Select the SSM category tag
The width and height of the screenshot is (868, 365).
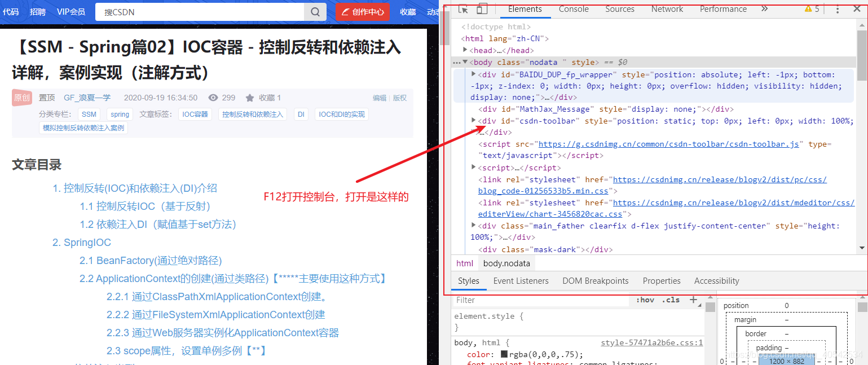[89, 114]
